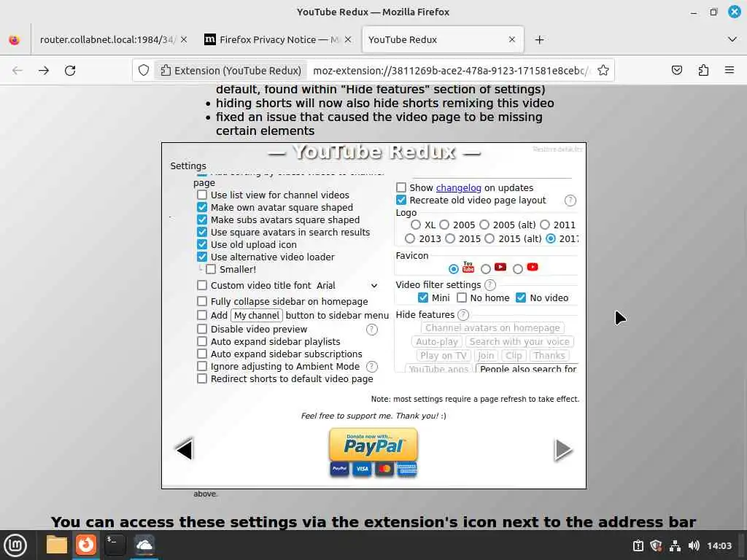Go back using the browser back arrow
This screenshot has width=747, height=560.
point(18,71)
